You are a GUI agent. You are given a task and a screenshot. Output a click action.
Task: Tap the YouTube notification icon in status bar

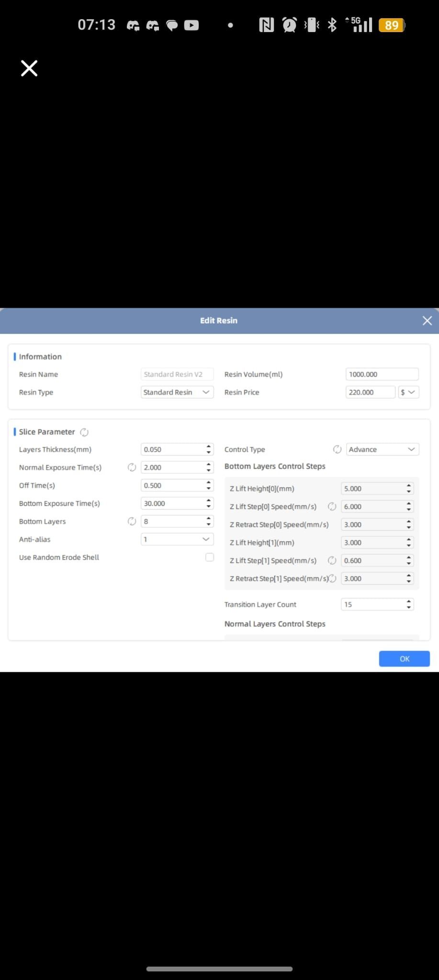point(191,25)
